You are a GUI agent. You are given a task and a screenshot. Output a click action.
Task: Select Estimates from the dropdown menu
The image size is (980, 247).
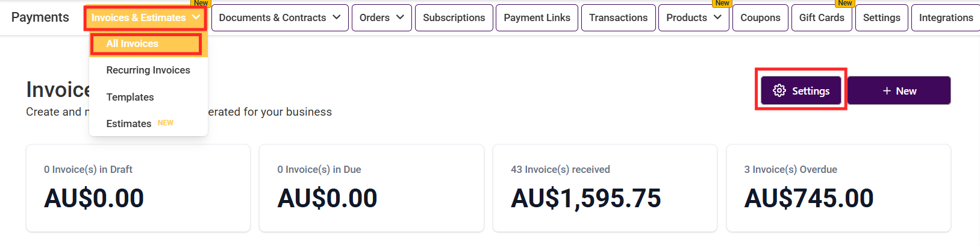[129, 123]
